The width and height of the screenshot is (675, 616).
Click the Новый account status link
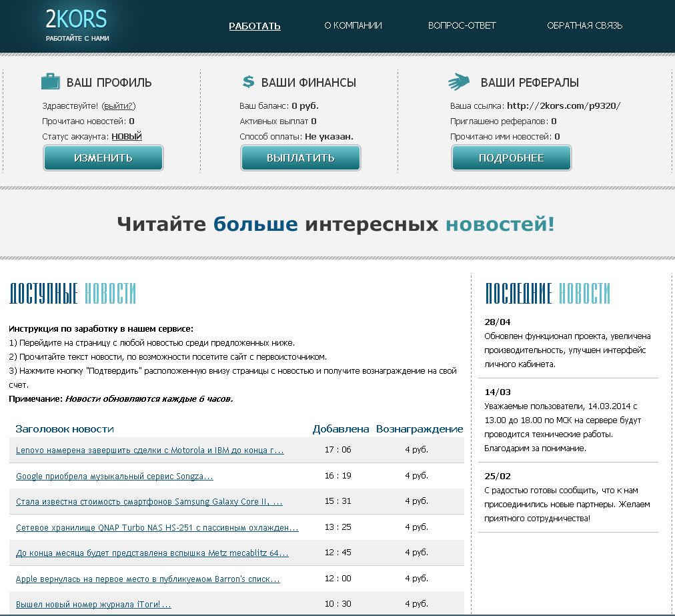click(126, 137)
